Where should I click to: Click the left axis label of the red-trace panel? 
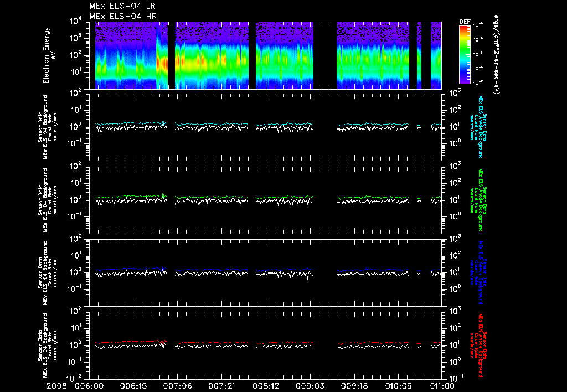(47, 345)
